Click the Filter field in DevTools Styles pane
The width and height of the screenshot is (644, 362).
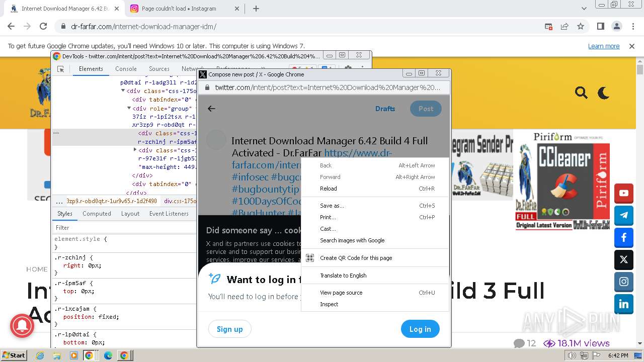click(124, 228)
